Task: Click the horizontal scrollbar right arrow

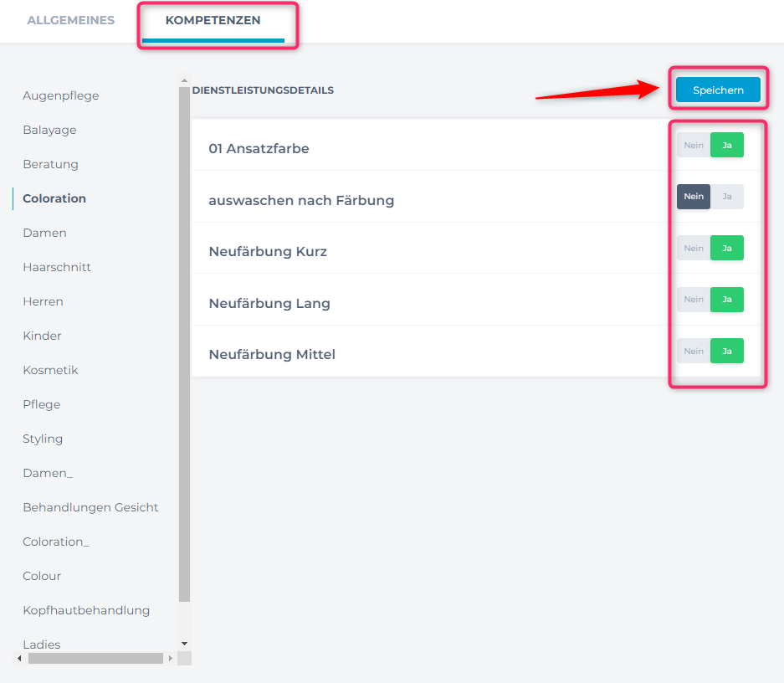Action: coord(171,659)
